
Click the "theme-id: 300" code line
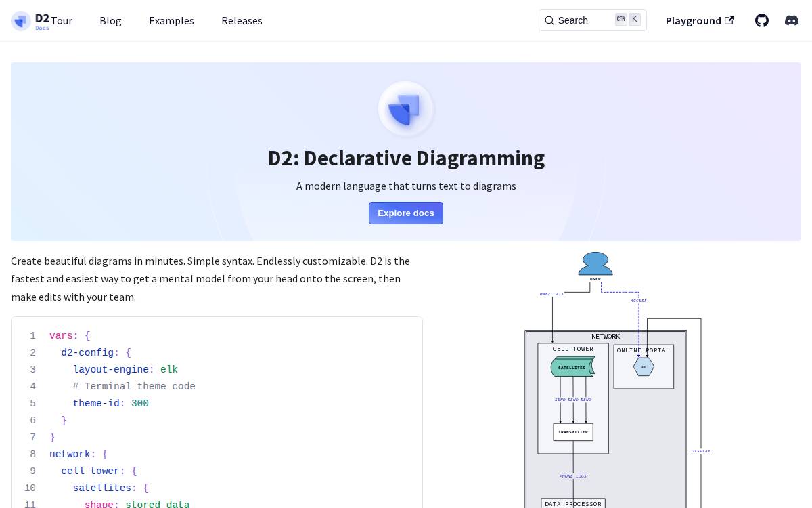click(x=111, y=403)
